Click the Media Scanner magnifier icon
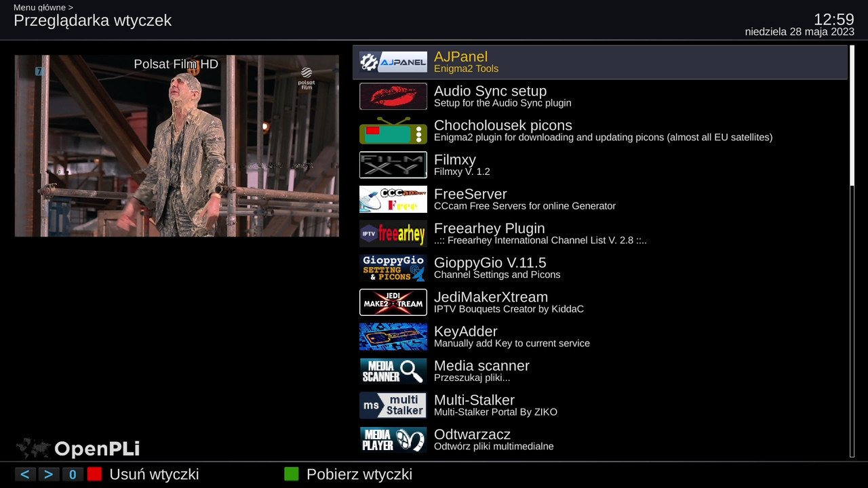868x488 pixels. pyautogui.click(x=393, y=371)
